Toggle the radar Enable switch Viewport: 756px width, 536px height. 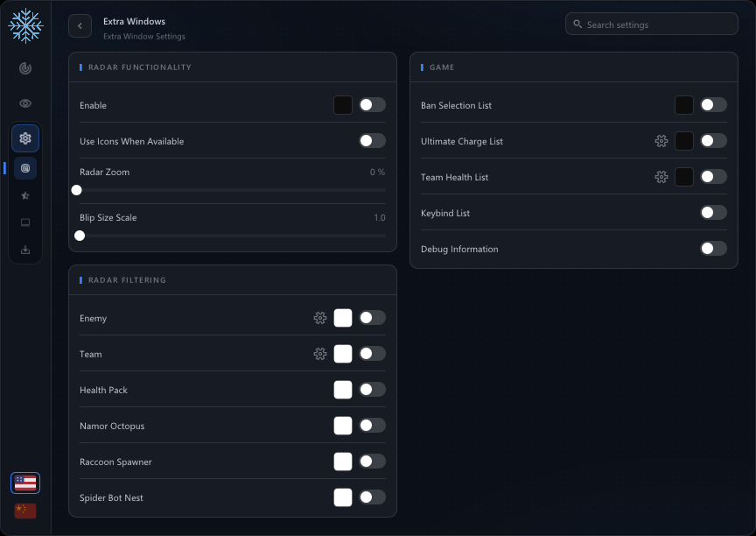point(372,105)
